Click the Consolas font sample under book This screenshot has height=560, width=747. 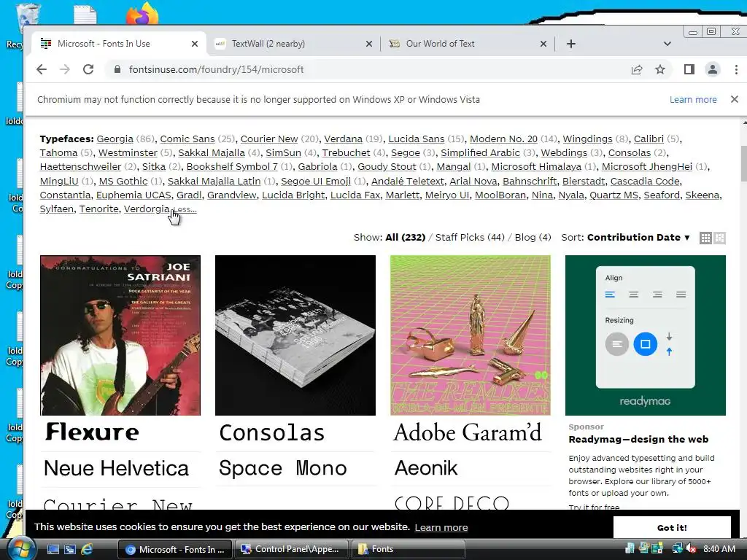[x=272, y=432]
